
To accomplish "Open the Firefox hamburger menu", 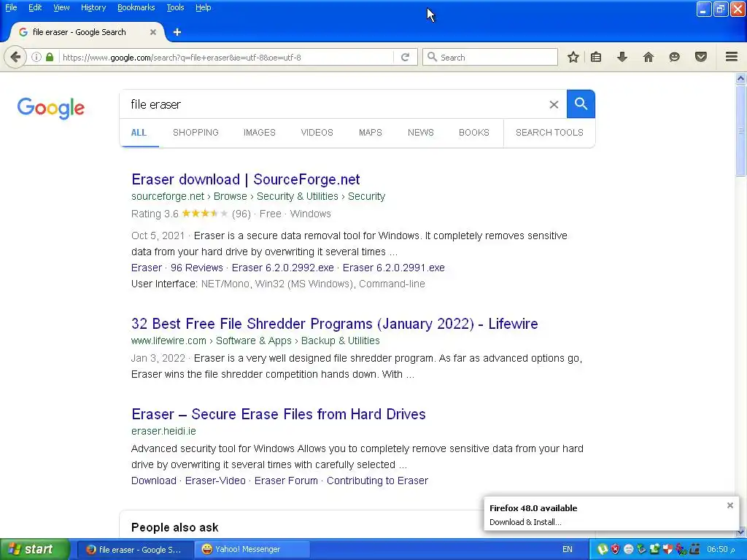I will 732,57.
